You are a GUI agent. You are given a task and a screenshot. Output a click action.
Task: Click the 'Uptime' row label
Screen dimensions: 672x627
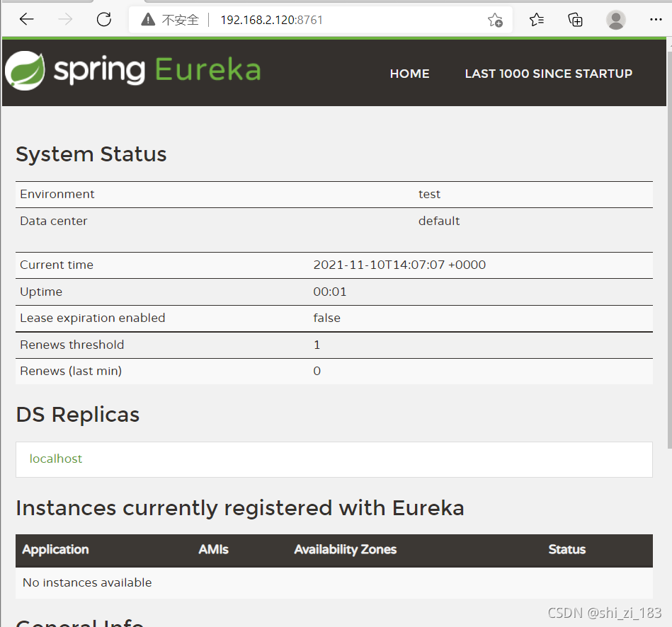point(41,292)
